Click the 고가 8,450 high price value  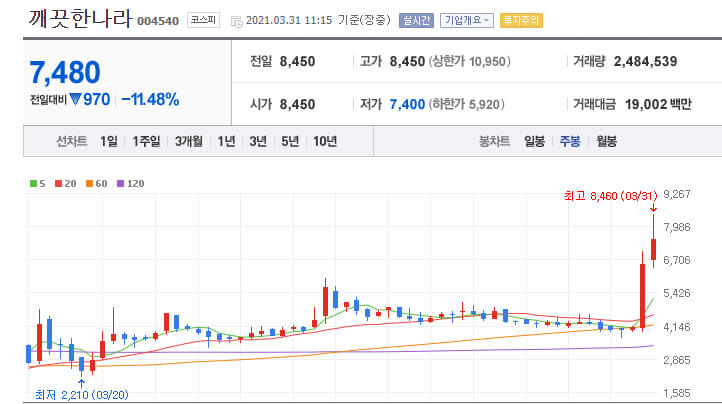point(407,61)
